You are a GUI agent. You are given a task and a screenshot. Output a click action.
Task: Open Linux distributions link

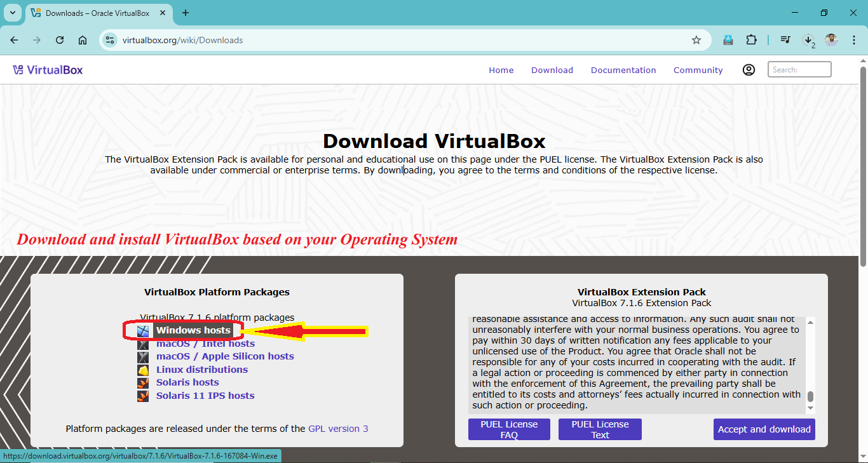coord(202,370)
